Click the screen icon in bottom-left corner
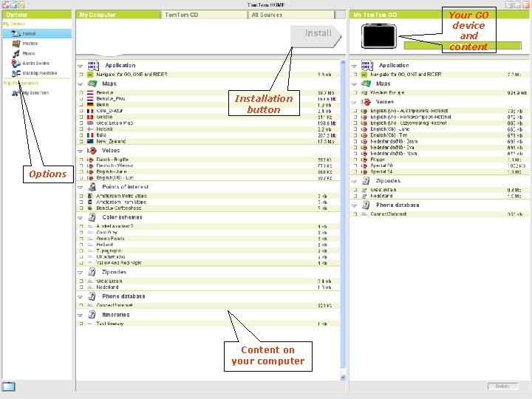This screenshot has width=532, height=399. [x=8, y=386]
